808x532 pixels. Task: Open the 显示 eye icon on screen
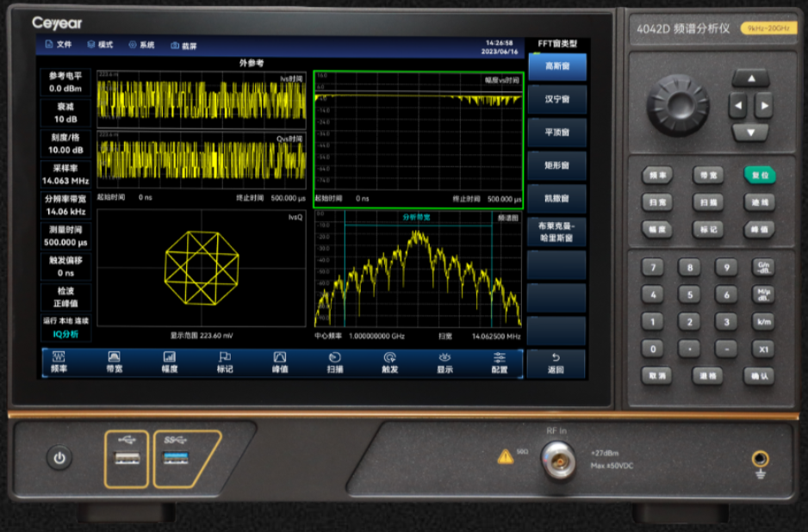(444, 357)
